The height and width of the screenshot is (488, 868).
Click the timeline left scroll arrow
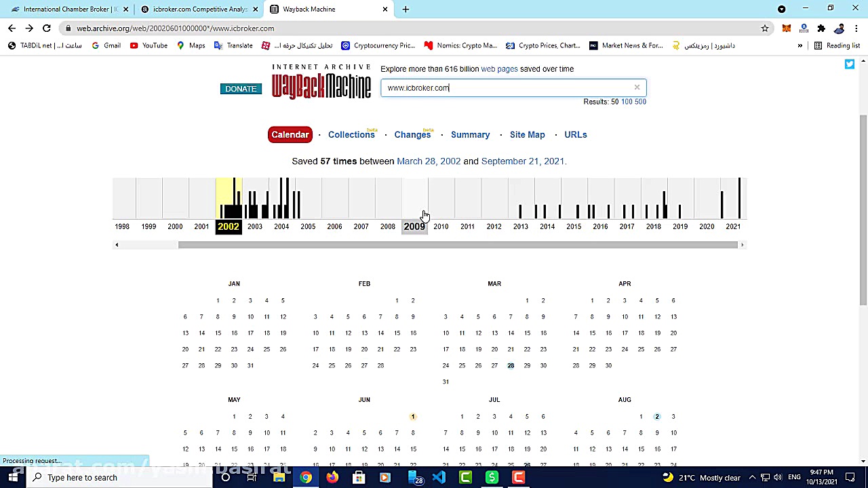117,245
